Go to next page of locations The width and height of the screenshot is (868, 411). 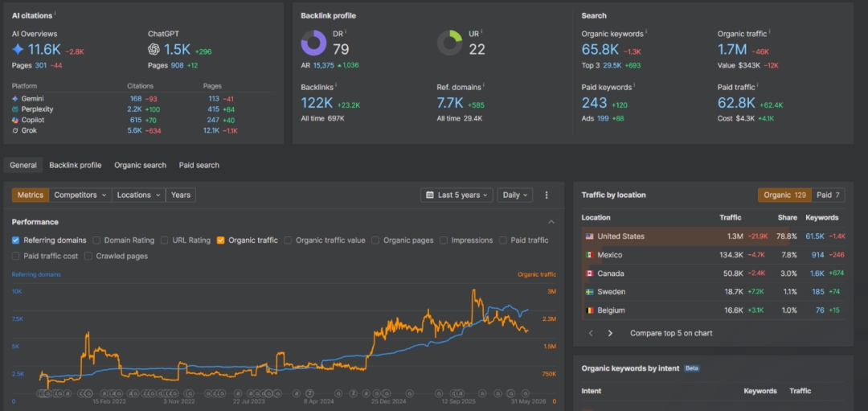pos(611,334)
